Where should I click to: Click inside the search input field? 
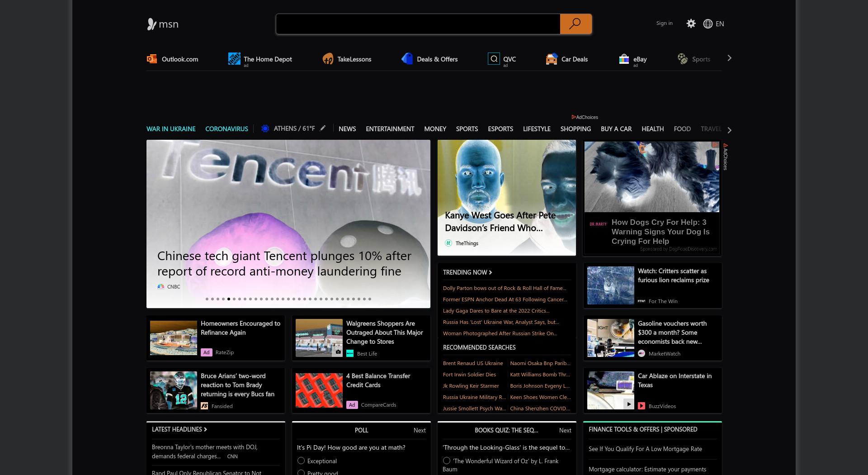[x=418, y=24]
